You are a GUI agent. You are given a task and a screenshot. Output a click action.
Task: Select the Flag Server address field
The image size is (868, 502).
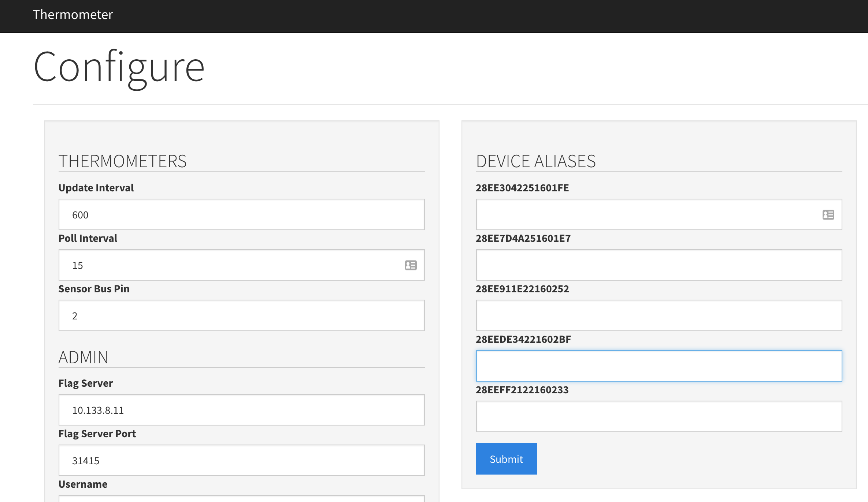point(241,410)
